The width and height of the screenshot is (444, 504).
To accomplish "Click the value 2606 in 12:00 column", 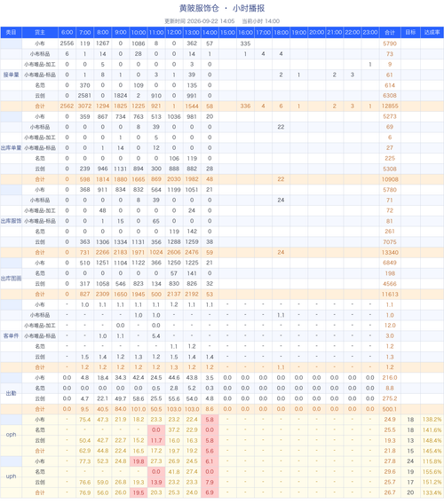I will (x=174, y=252).
